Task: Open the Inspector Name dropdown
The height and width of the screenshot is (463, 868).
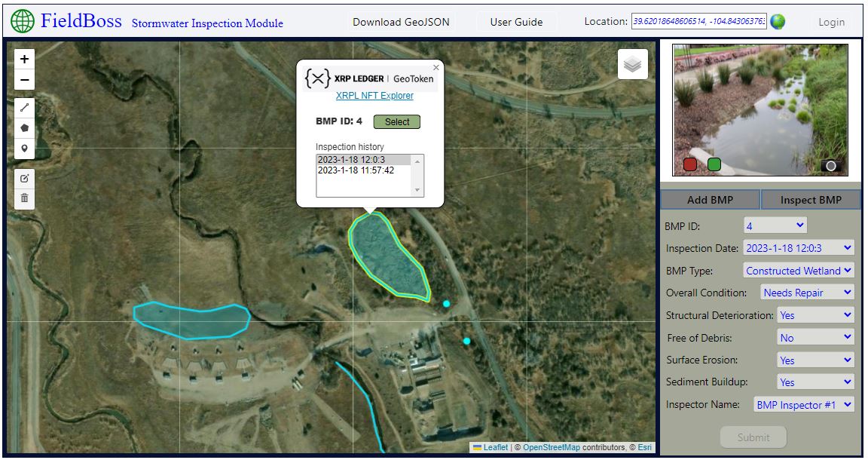Action: click(x=803, y=404)
